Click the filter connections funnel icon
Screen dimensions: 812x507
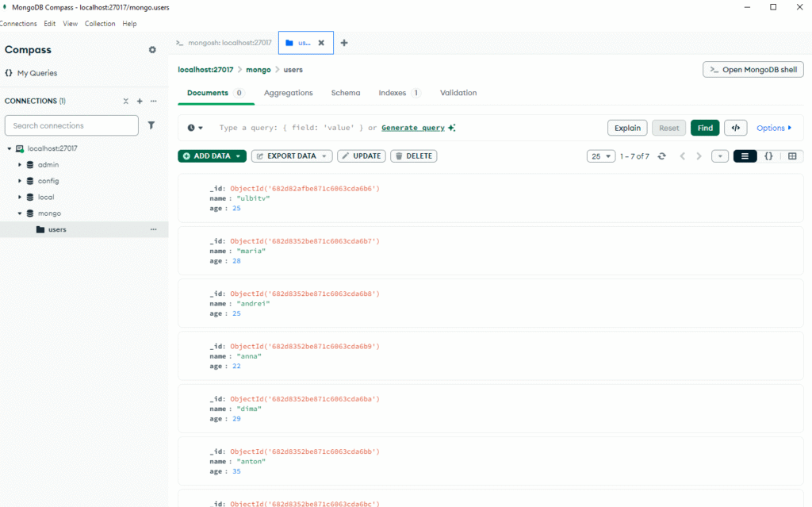(151, 125)
